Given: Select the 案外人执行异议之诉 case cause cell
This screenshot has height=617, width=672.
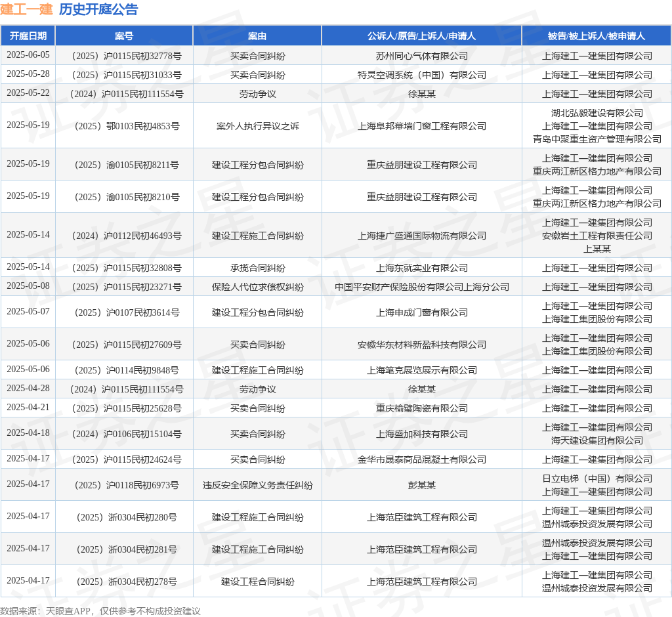Looking at the screenshot, I should 257,126.
